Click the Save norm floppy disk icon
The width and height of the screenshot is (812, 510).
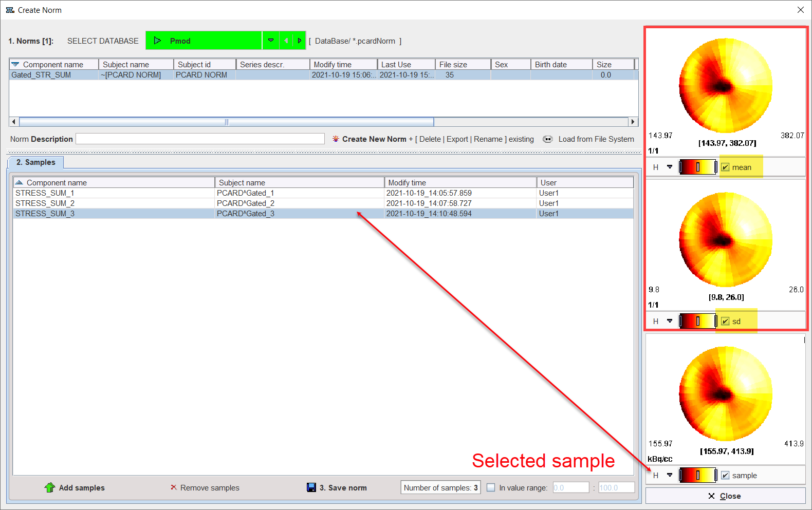pyautogui.click(x=311, y=487)
